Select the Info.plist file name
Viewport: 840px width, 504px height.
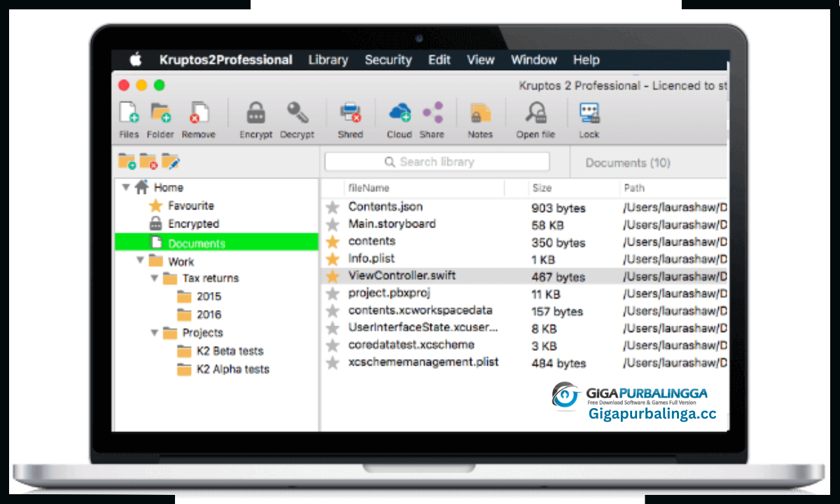click(x=372, y=258)
